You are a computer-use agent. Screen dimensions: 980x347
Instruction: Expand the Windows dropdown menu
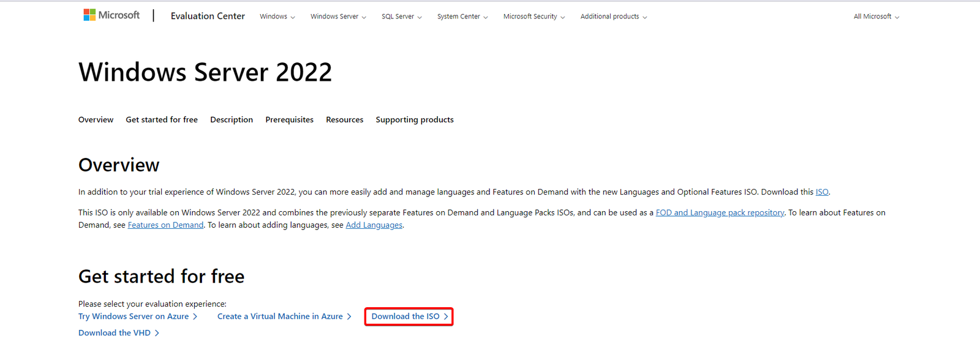(277, 17)
